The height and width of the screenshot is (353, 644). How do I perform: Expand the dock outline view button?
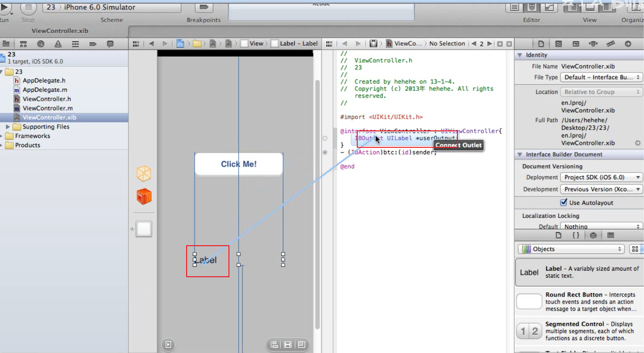point(168,345)
